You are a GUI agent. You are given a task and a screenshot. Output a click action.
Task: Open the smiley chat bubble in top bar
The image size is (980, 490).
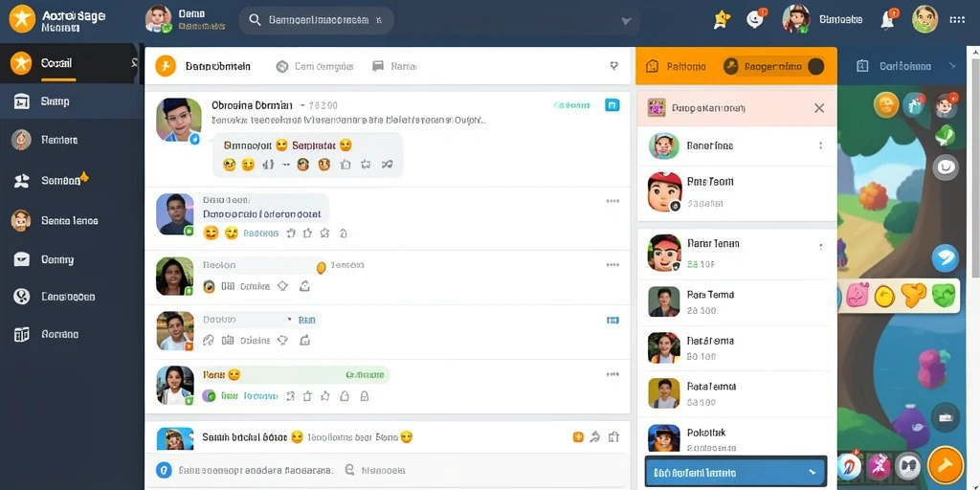756,20
